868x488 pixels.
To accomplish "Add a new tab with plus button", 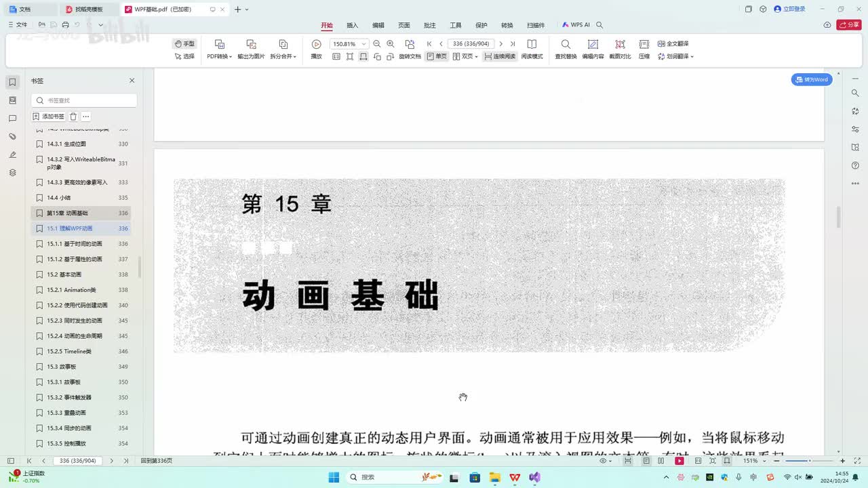I will point(237,9).
